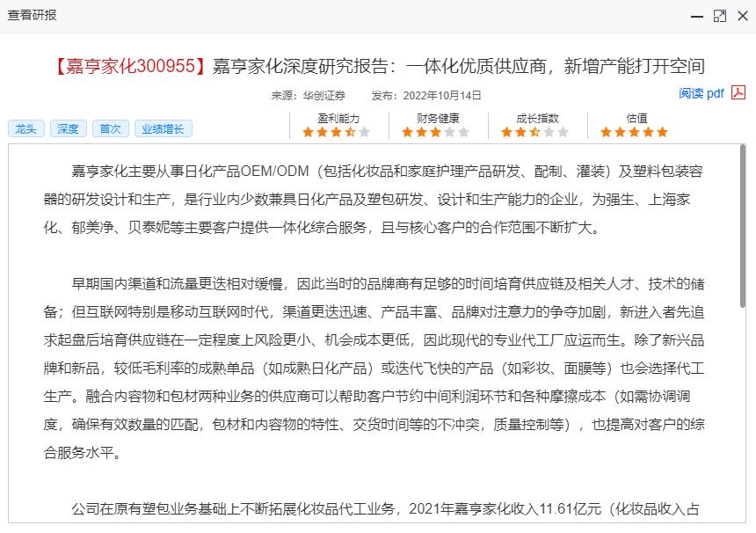Click the 财务健康 star rating

click(435, 132)
